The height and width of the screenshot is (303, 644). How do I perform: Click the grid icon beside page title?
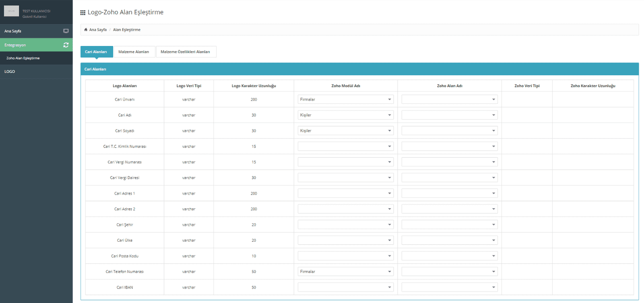(83, 12)
